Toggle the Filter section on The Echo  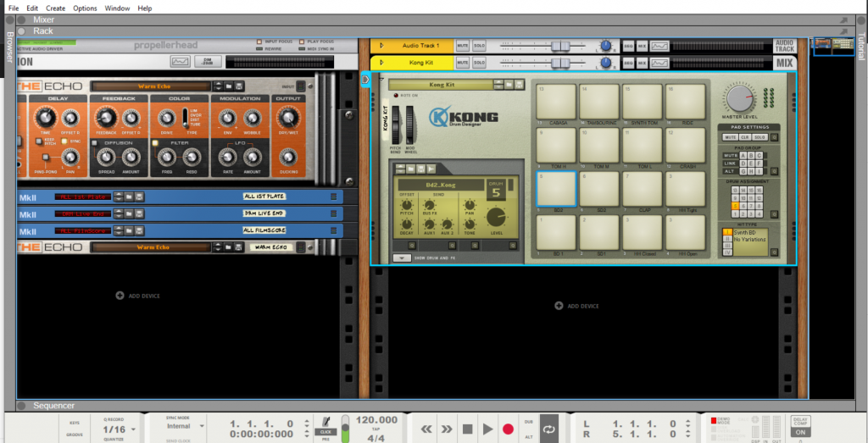pyautogui.click(x=156, y=142)
